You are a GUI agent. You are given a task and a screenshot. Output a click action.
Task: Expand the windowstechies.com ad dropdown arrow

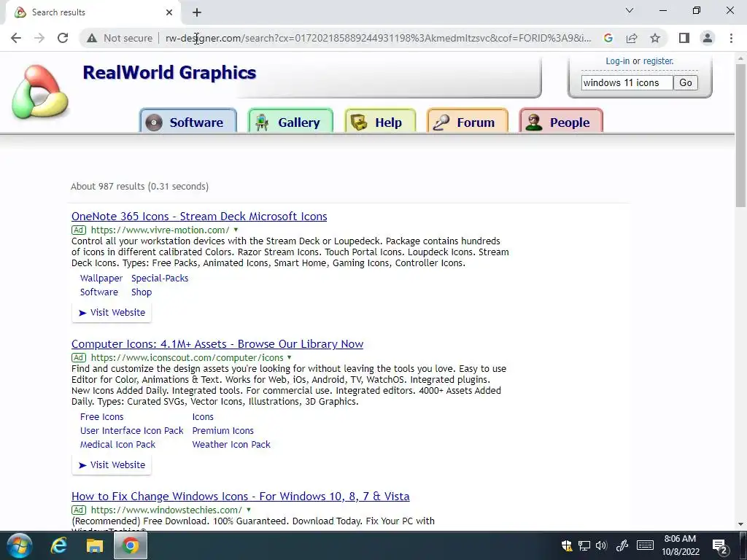tap(248, 510)
